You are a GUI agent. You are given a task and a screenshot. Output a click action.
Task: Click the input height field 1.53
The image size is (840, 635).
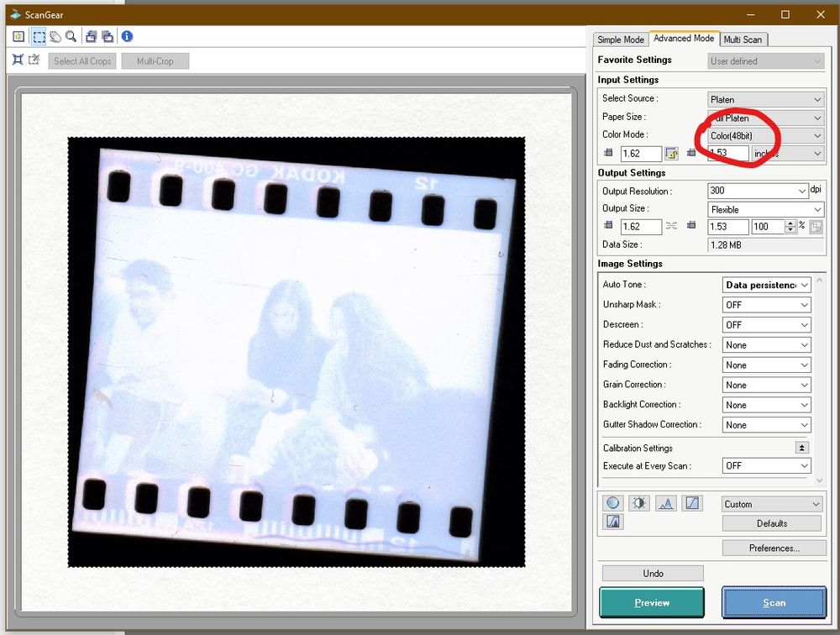coord(727,153)
